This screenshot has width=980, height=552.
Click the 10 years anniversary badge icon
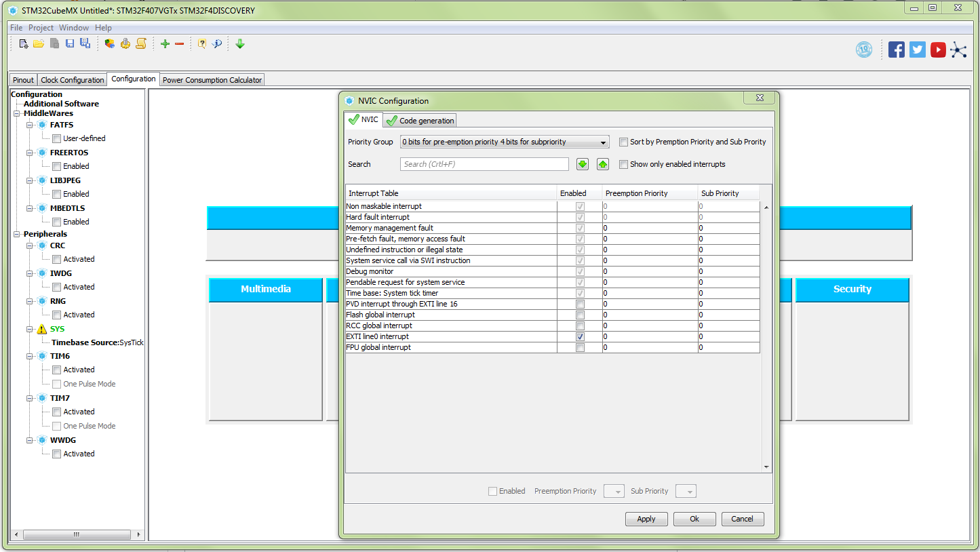(864, 50)
